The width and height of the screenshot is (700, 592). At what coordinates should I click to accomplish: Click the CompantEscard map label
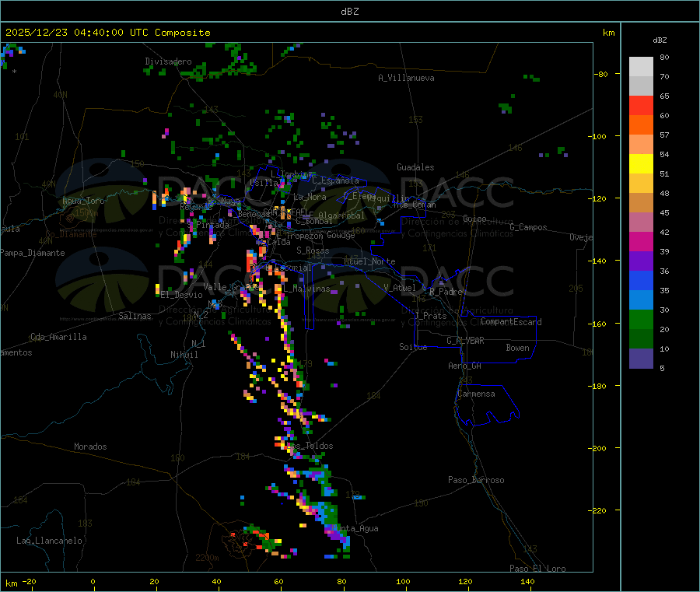click(511, 322)
